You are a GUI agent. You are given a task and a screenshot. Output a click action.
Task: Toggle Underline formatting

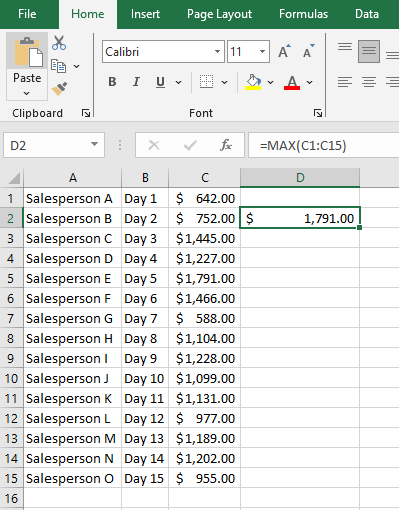coord(160,82)
